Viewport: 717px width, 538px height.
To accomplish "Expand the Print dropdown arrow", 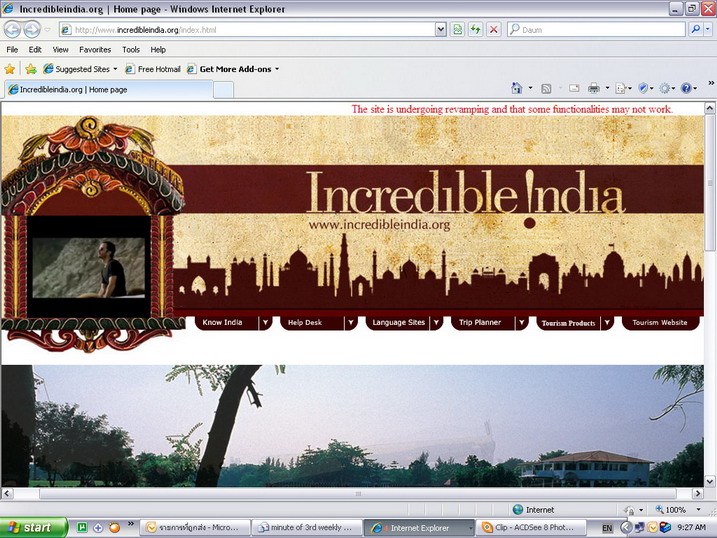I will click(x=607, y=88).
